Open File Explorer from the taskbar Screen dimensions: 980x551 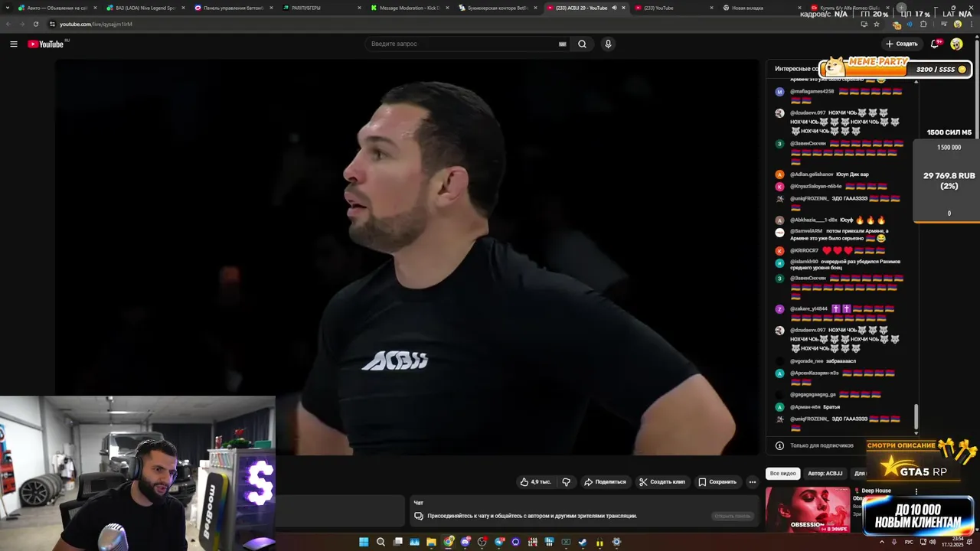tap(431, 542)
